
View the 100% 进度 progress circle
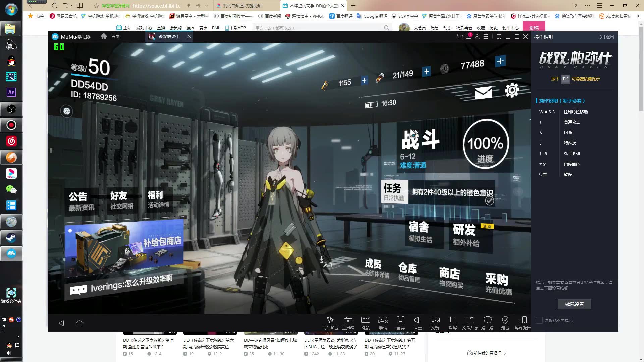(485, 144)
